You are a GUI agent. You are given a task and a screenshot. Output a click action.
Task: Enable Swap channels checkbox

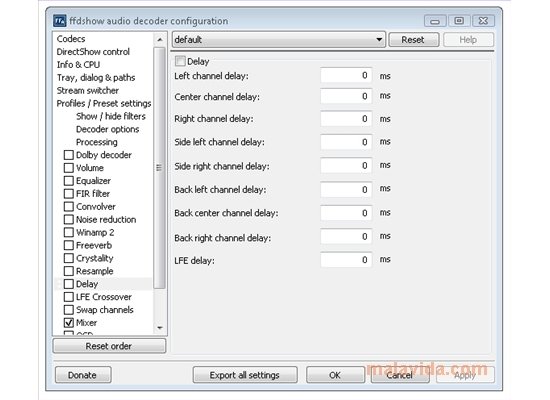69,310
